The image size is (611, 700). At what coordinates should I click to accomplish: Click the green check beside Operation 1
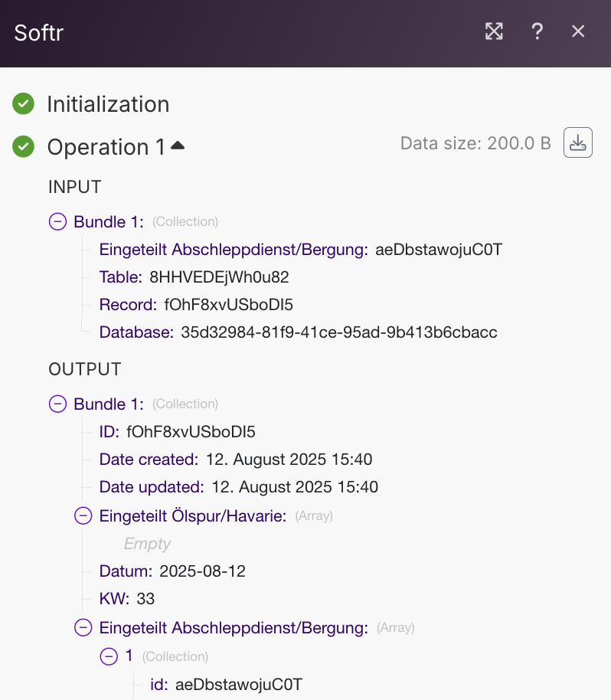pos(23,146)
